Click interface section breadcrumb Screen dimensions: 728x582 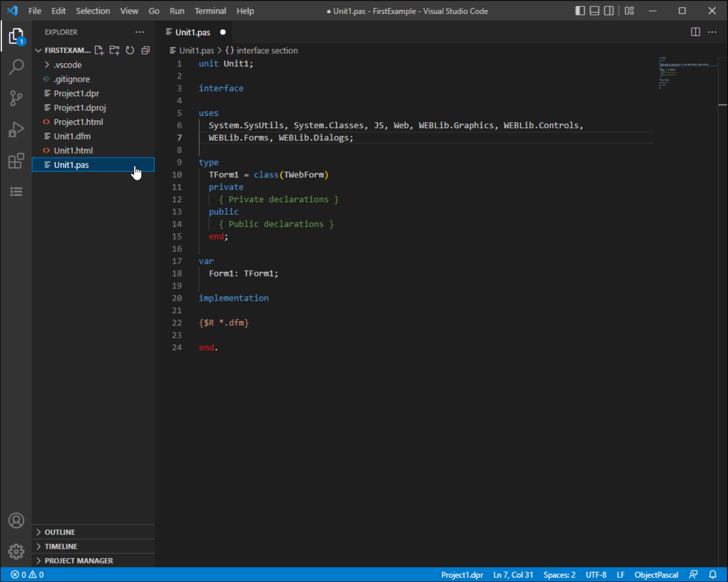click(x=267, y=51)
